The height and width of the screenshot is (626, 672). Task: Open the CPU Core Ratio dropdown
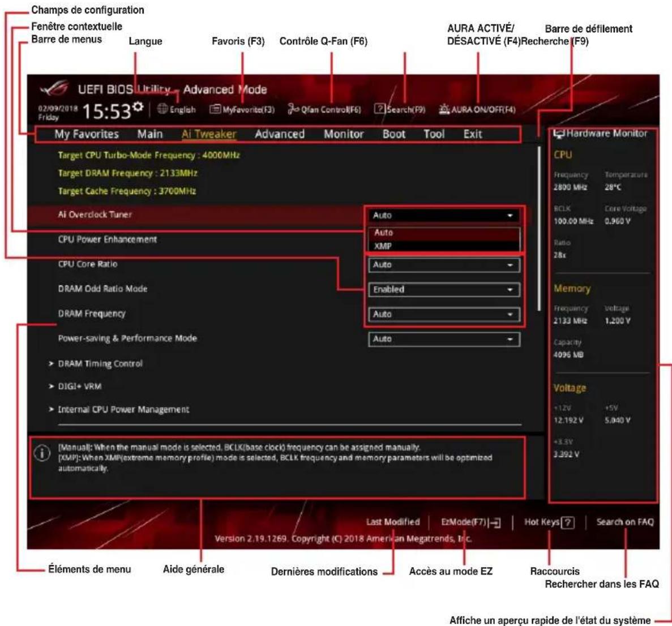coord(444,265)
